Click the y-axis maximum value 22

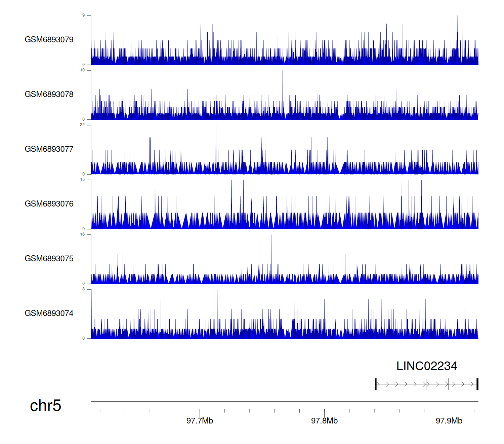click(82, 125)
